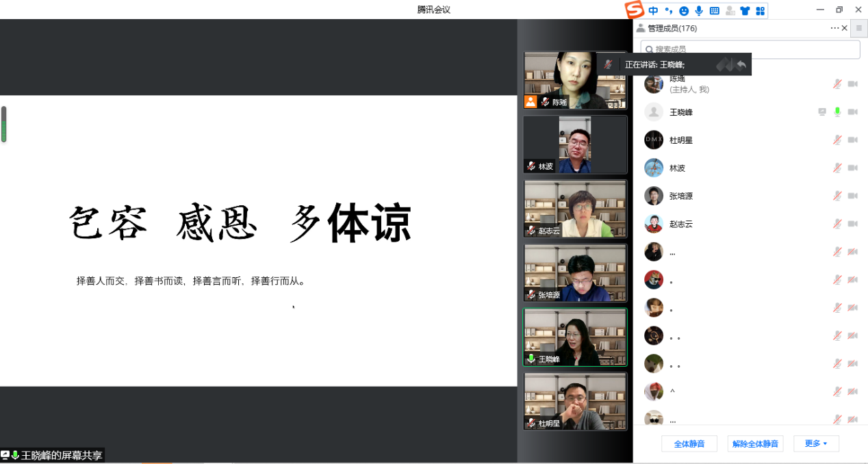Click 王晓峰's green microphone icon in member list
This screenshot has height=464, width=868.
pos(837,112)
